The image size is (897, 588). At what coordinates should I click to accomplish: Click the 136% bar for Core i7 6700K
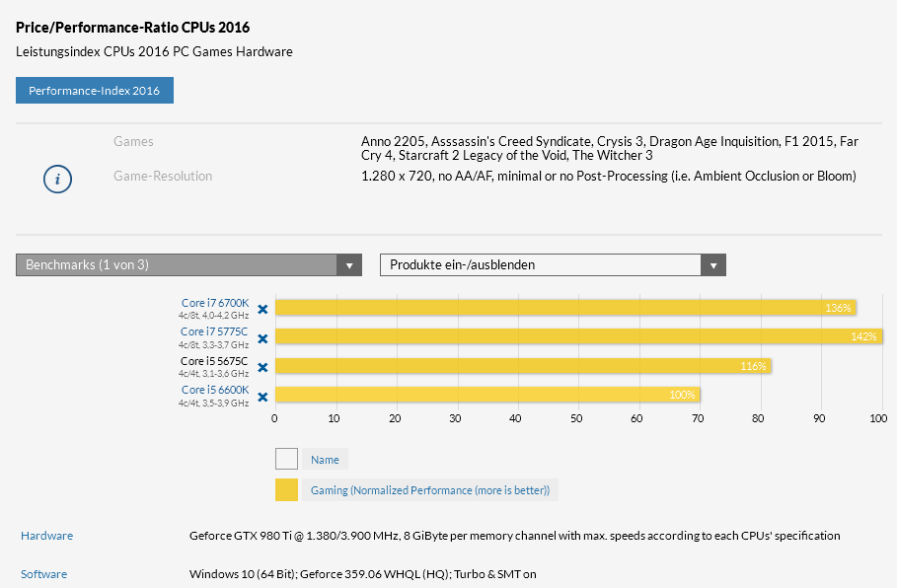565,308
